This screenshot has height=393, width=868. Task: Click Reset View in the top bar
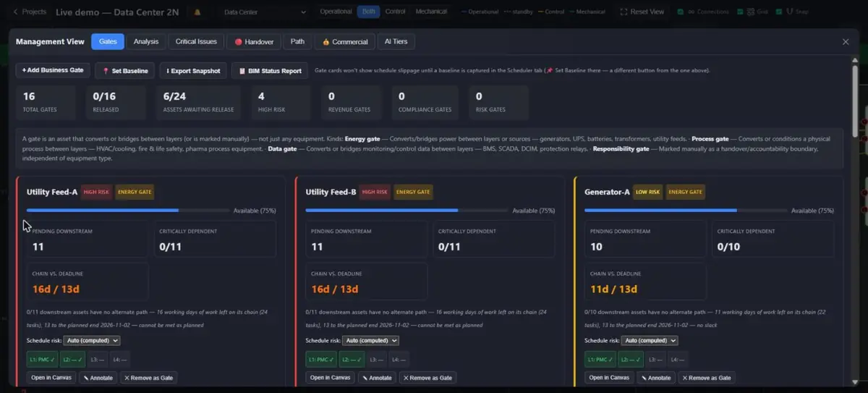(x=642, y=12)
